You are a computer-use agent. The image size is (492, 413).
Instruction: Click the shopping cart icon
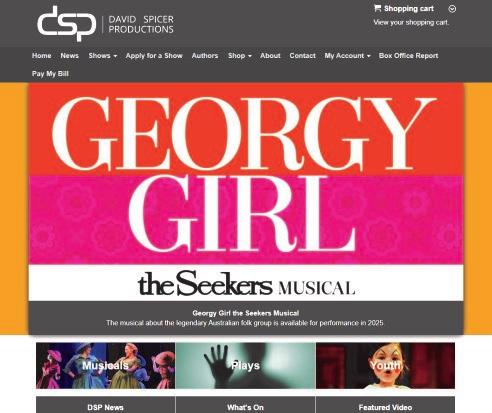[x=377, y=8]
